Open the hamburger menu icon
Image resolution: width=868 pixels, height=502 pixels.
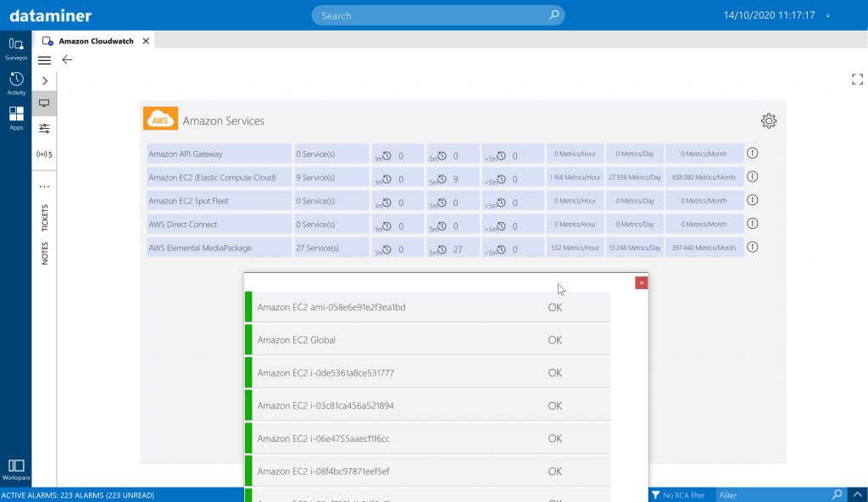click(x=44, y=60)
